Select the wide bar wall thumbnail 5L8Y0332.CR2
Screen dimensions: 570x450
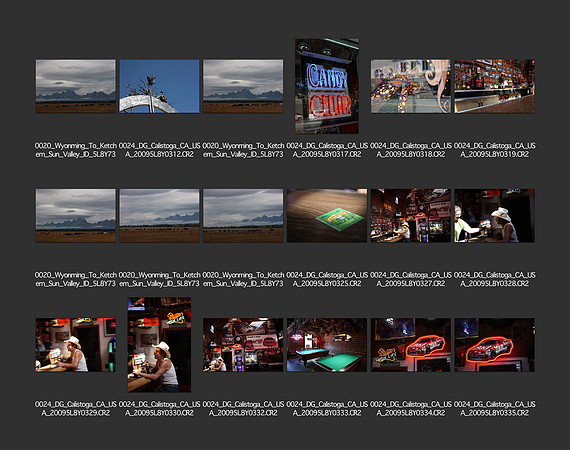click(x=243, y=345)
